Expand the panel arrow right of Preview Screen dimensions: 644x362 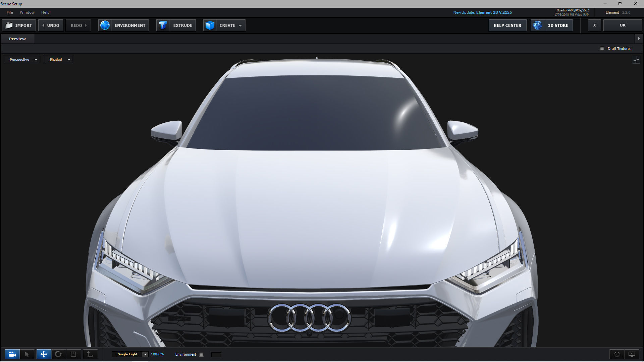point(639,39)
